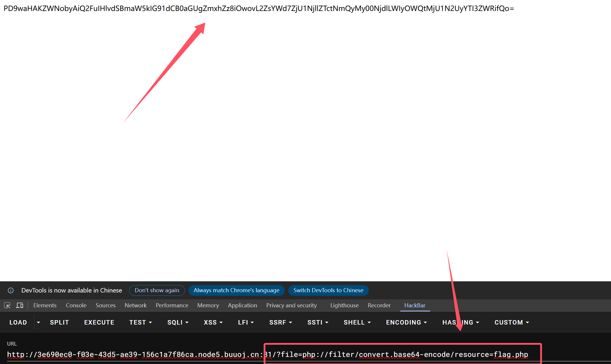Open LOAD split-button dropdown arrow
The width and height of the screenshot is (611, 364).
point(38,322)
